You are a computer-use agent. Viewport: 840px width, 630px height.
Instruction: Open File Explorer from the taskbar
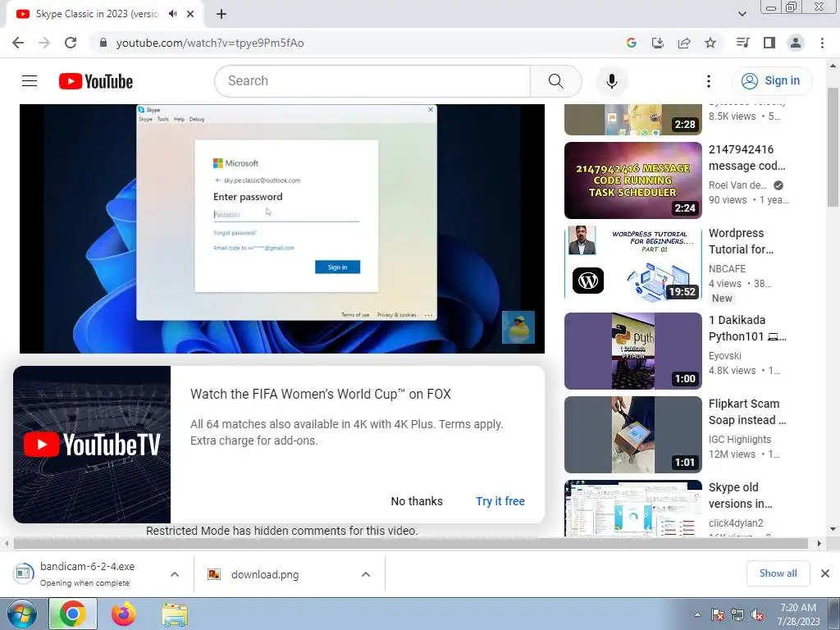tap(175, 614)
